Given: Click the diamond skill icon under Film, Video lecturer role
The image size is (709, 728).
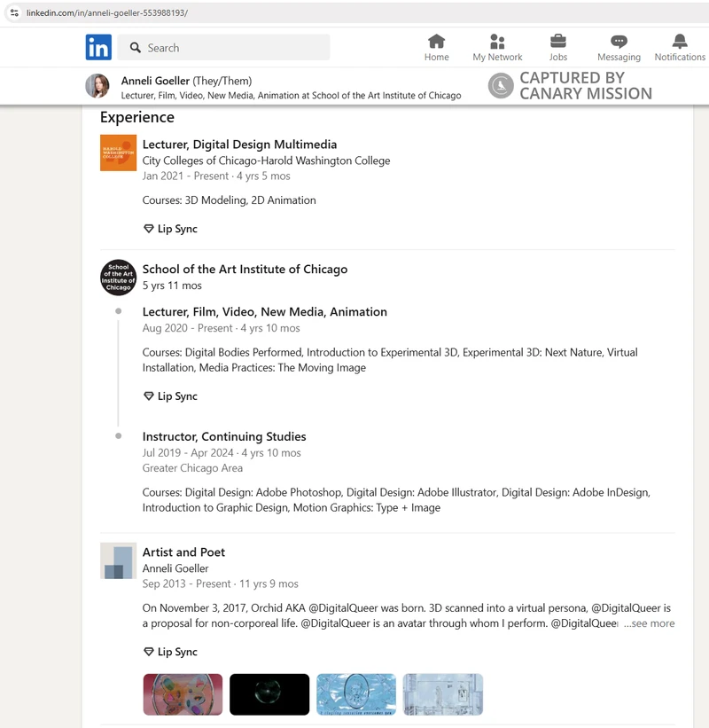Looking at the screenshot, I should (x=149, y=396).
